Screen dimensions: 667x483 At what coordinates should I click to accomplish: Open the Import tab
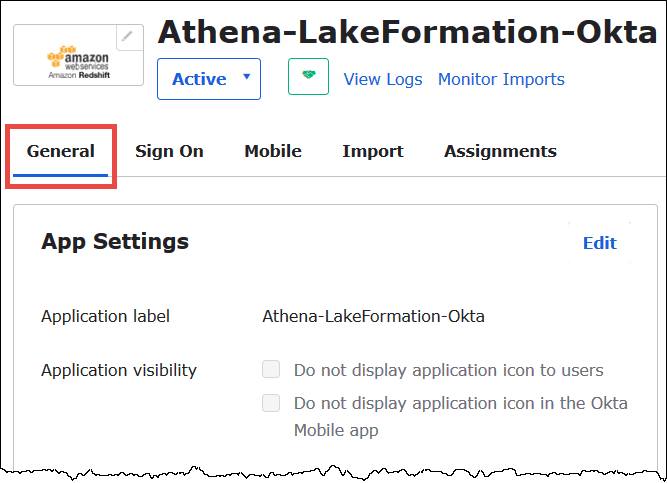pos(372,152)
